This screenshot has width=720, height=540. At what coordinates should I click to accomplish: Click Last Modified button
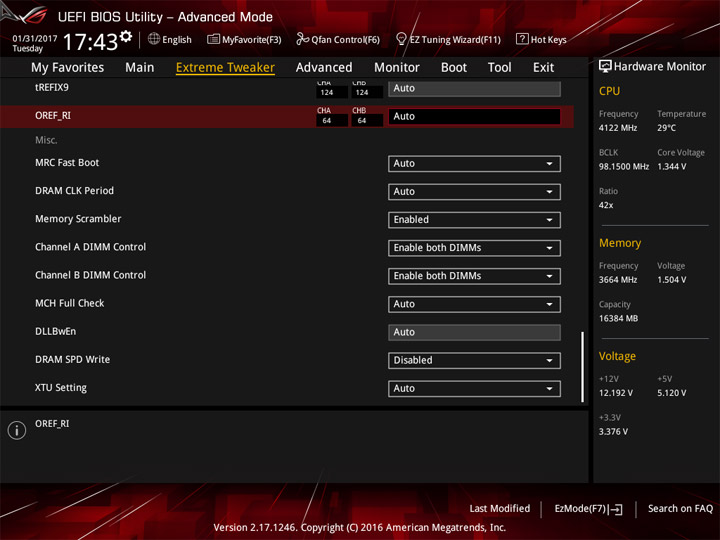click(x=500, y=509)
